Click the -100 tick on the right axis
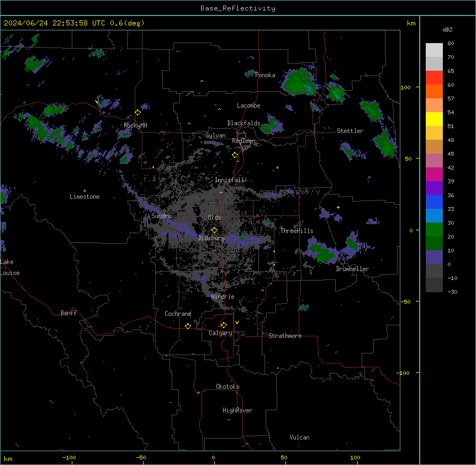Image resolution: width=476 pixels, height=465 pixels. pyautogui.click(x=403, y=373)
